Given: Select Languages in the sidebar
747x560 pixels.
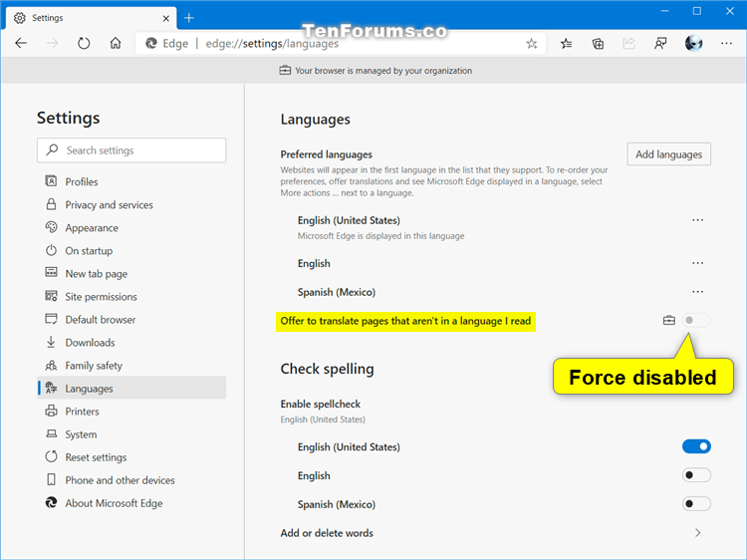Looking at the screenshot, I should coord(131,388).
